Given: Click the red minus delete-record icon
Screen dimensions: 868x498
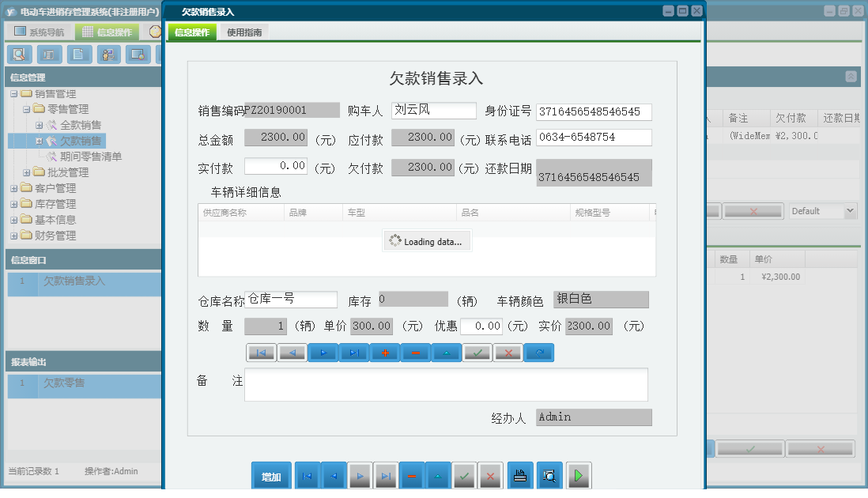Looking at the screenshot, I should [415, 353].
